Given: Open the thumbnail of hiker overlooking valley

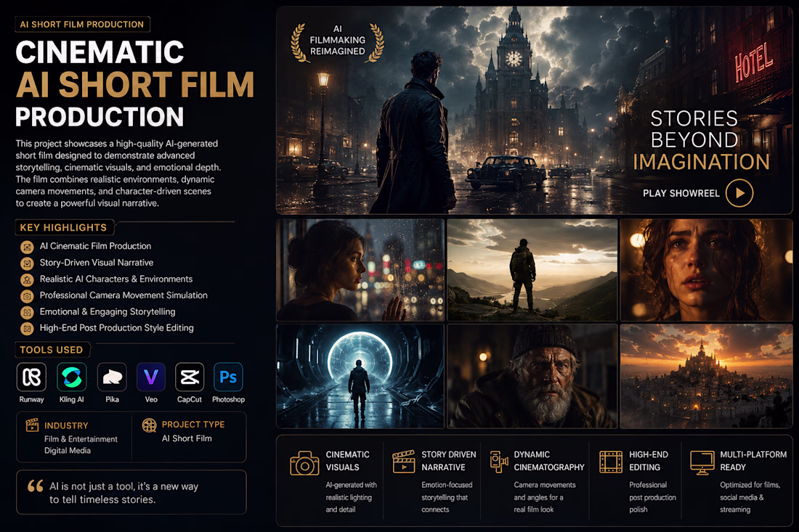Looking at the screenshot, I should 532,270.
